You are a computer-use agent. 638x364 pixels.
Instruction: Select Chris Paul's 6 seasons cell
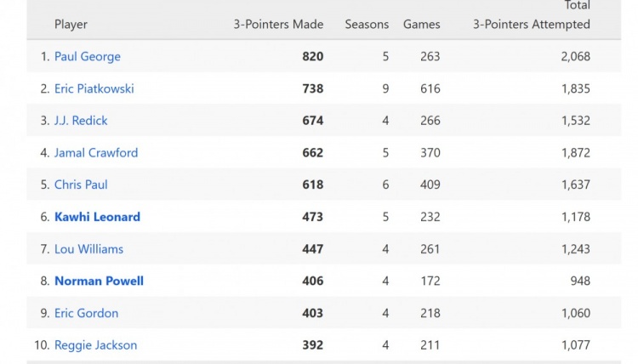[385, 185]
